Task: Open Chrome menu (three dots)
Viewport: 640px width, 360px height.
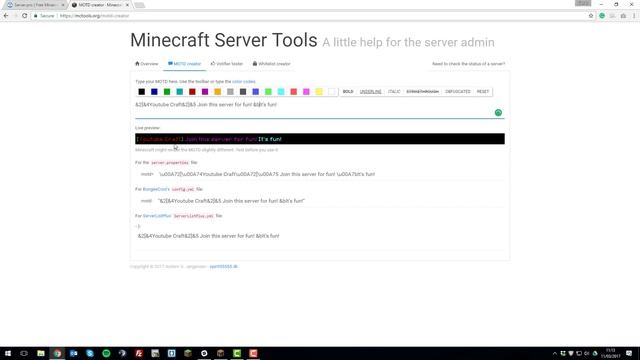Action: 634,16
